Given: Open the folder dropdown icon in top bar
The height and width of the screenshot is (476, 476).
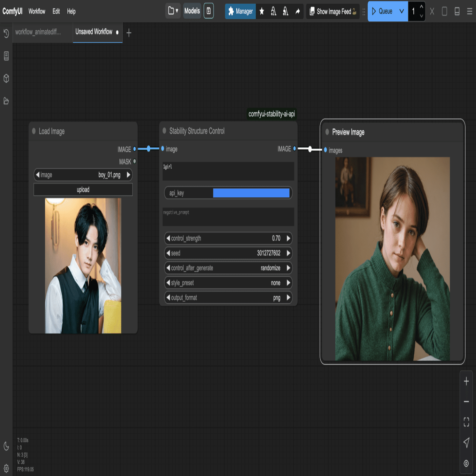Looking at the screenshot, I should pyautogui.click(x=173, y=11).
